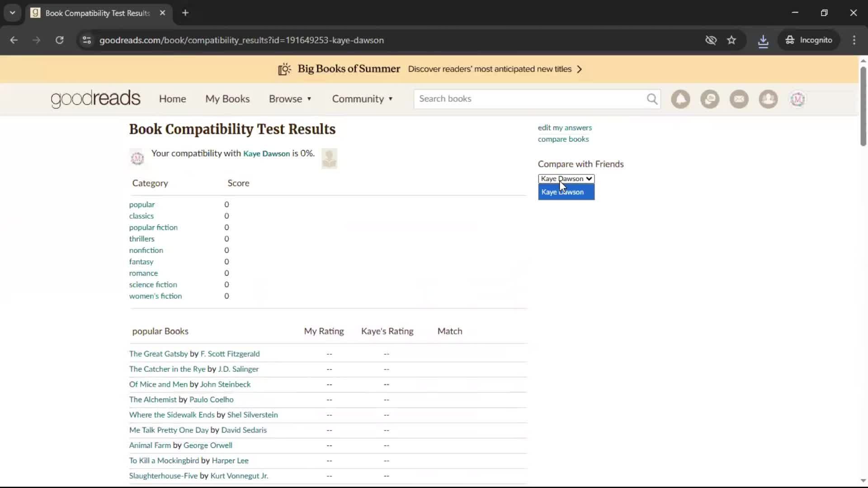The image size is (868, 488).
Task: Open the classics category link
Action: pyautogui.click(x=142, y=216)
